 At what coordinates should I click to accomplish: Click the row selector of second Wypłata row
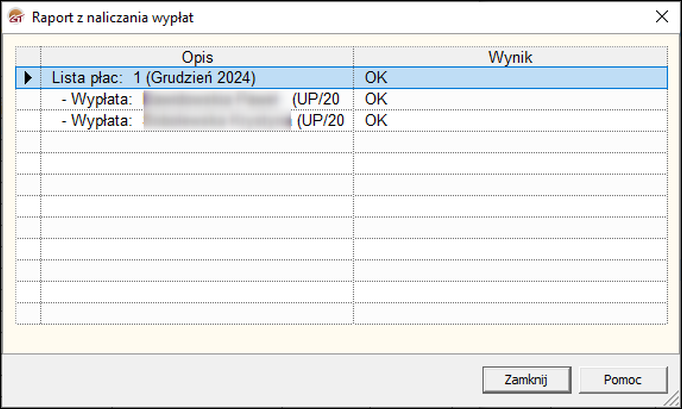(x=28, y=121)
